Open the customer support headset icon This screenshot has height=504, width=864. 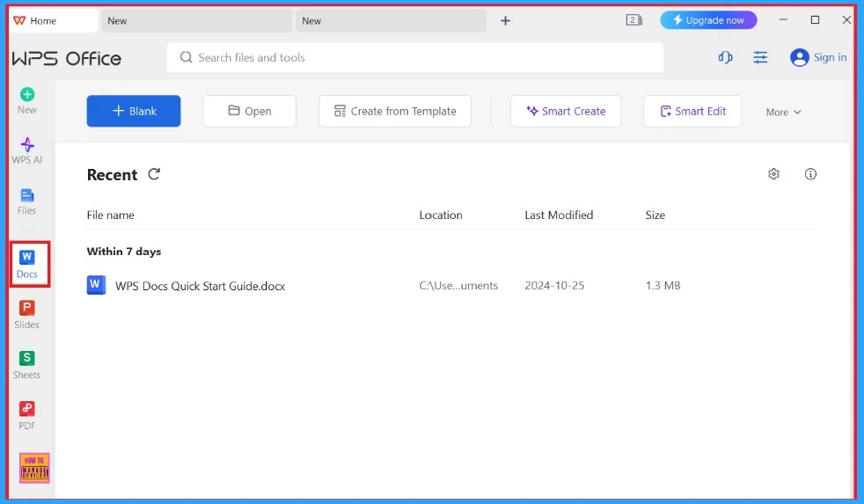[x=725, y=57]
